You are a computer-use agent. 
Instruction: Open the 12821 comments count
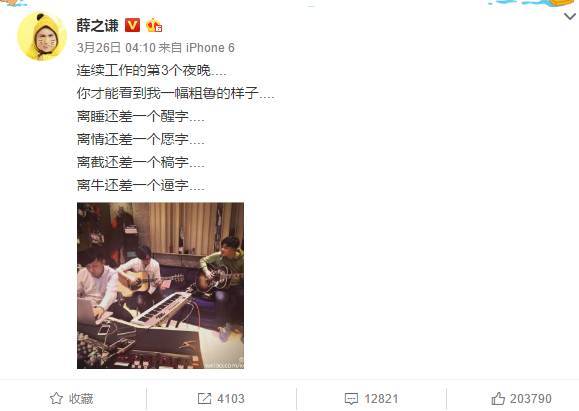[381, 399]
